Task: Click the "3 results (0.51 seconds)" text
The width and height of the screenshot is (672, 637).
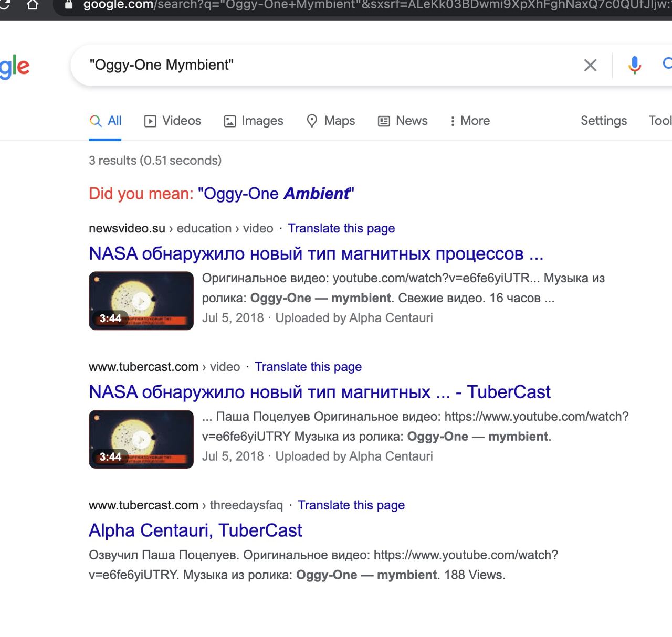Action: tap(155, 161)
